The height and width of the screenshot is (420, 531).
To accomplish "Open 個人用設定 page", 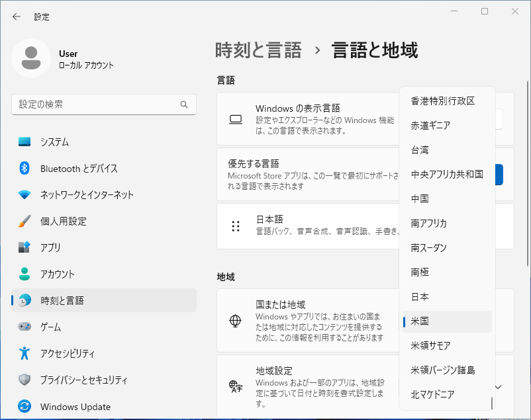I will [104, 221].
